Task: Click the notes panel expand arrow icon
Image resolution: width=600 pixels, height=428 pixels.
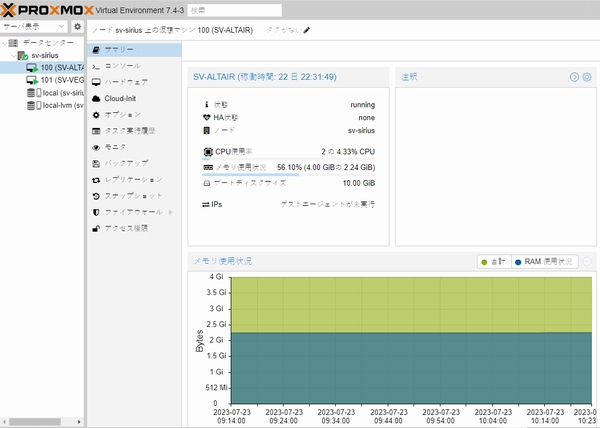Action: pyautogui.click(x=574, y=77)
